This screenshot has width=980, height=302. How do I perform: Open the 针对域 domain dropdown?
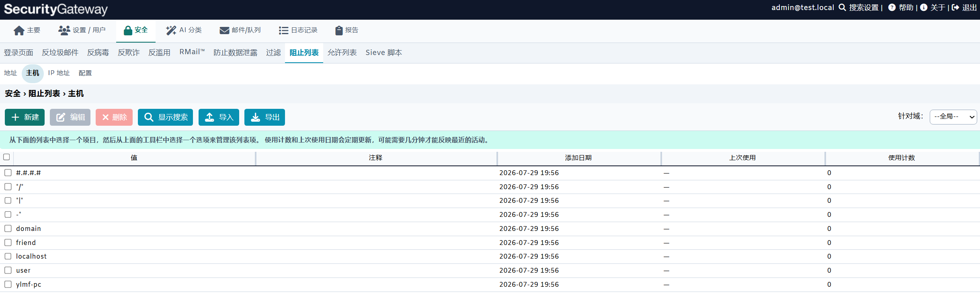pyautogui.click(x=953, y=117)
